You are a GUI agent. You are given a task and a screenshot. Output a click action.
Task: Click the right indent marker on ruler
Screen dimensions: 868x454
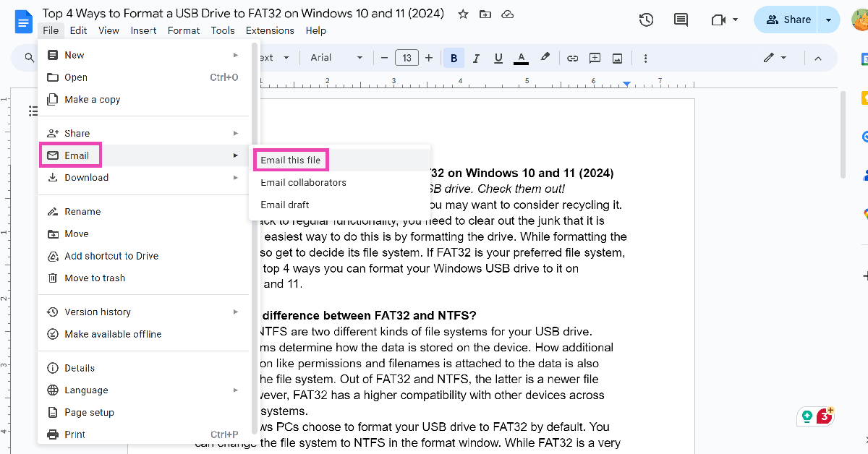(x=626, y=84)
